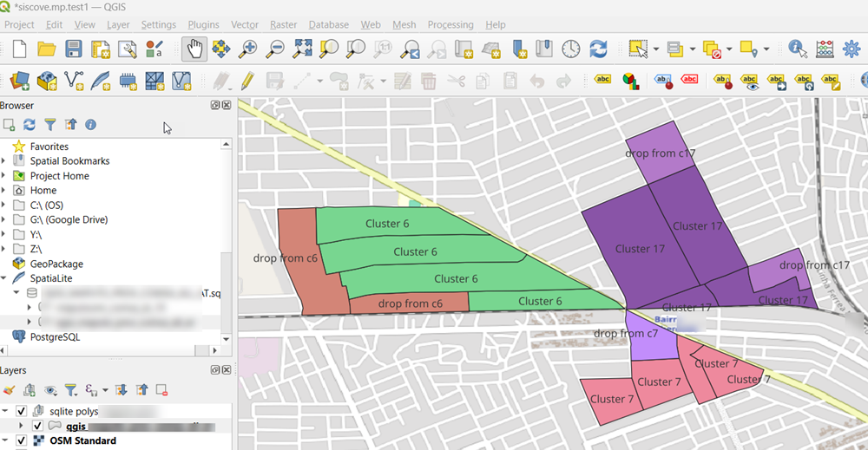Open the Style Manager icon
The width and height of the screenshot is (868, 450).
[x=155, y=49]
